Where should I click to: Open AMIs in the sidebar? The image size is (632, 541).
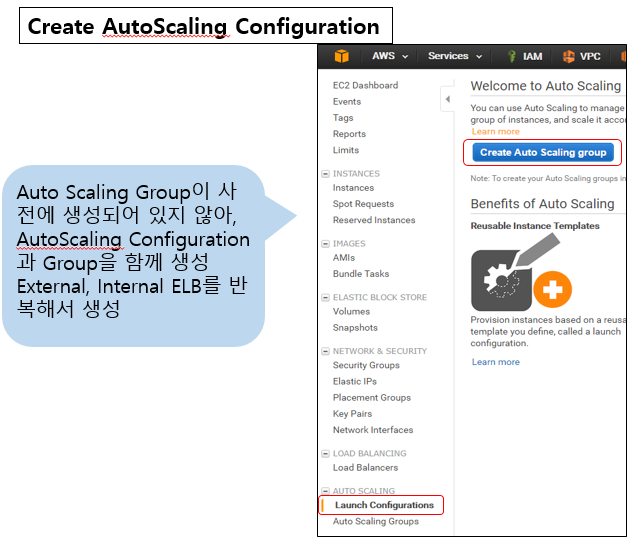tap(344, 258)
